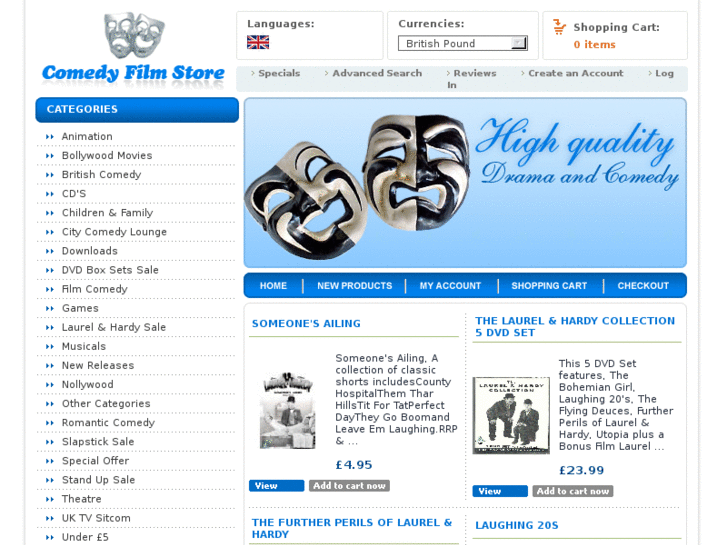Open the CD'S category
Image resolution: width=727 pixels, height=545 pixels.
coord(74,193)
